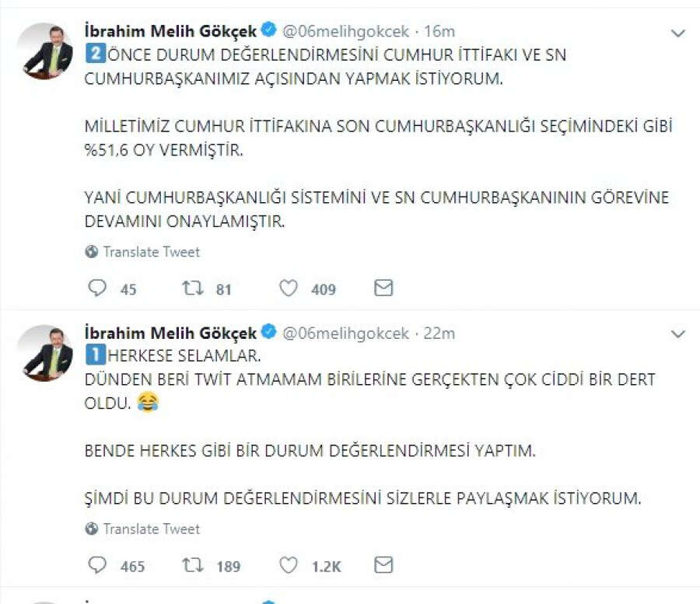Click Translate Tweet under the 16m tweet

pyautogui.click(x=151, y=252)
